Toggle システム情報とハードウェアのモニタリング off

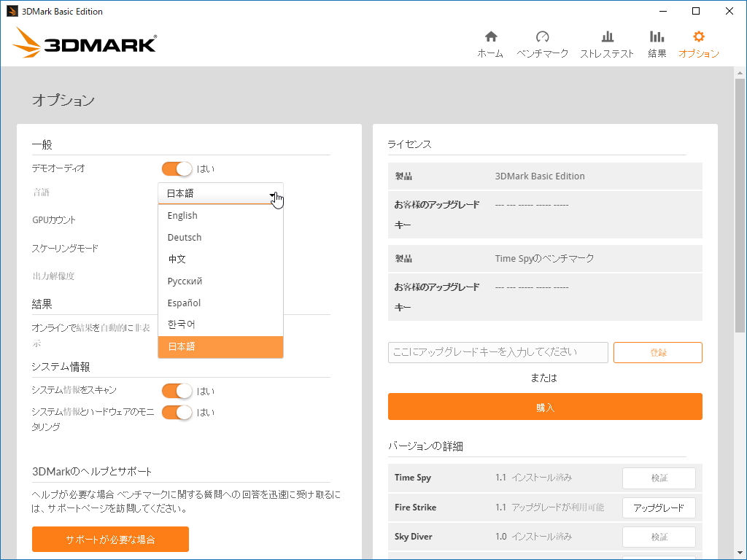pyautogui.click(x=176, y=412)
